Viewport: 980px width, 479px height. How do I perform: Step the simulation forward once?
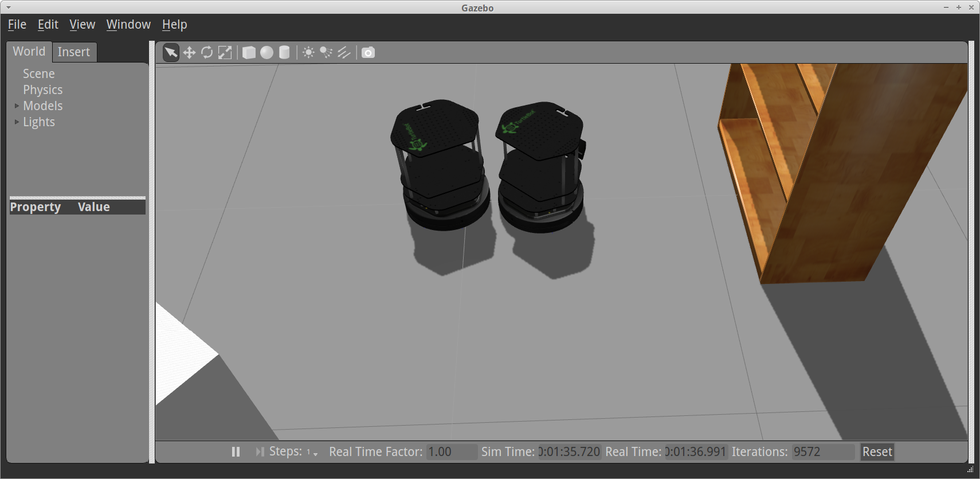click(260, 452)
